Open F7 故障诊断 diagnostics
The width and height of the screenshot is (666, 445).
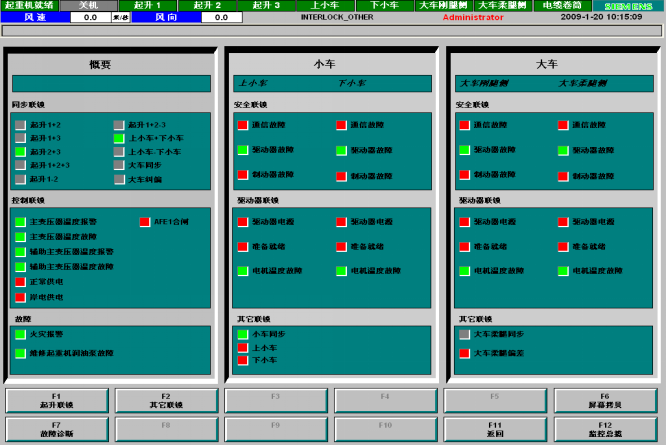(x=56, y=428)
